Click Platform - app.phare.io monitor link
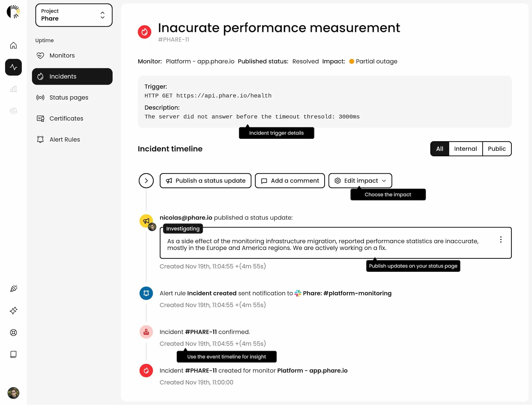Viewport: 532px width, 405px height. click(200, 61)
